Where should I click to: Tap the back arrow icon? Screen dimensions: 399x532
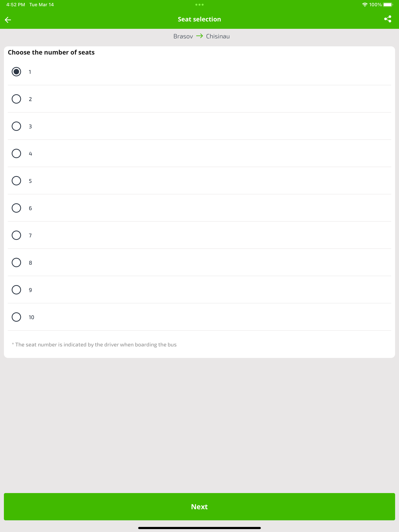tap(8, 20)
